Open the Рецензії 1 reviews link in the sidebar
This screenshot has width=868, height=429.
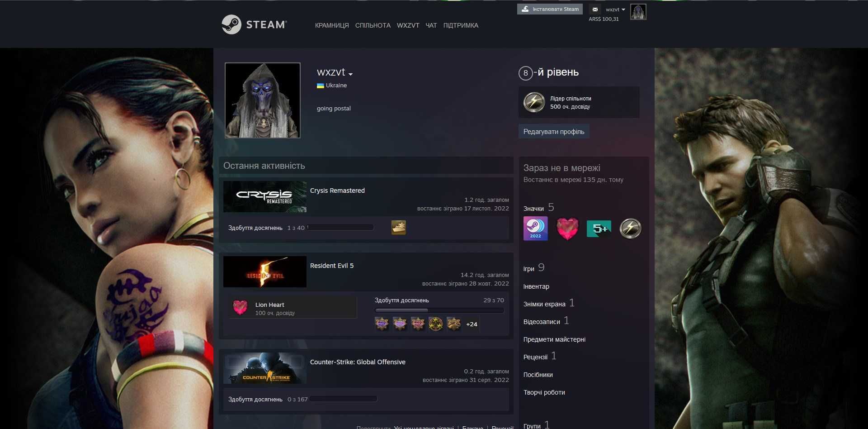tap(540, 356)
